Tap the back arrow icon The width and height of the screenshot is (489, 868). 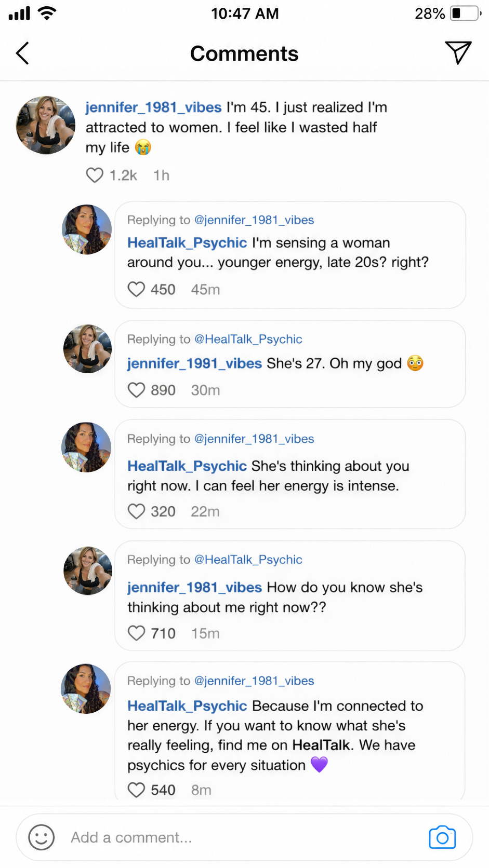pos(22,53)
